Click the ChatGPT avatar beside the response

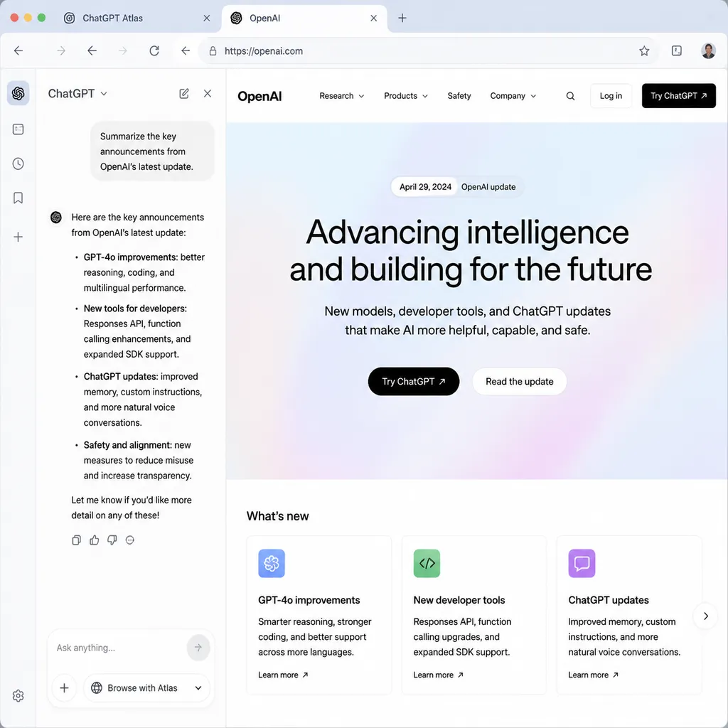(x=56, y=218)
